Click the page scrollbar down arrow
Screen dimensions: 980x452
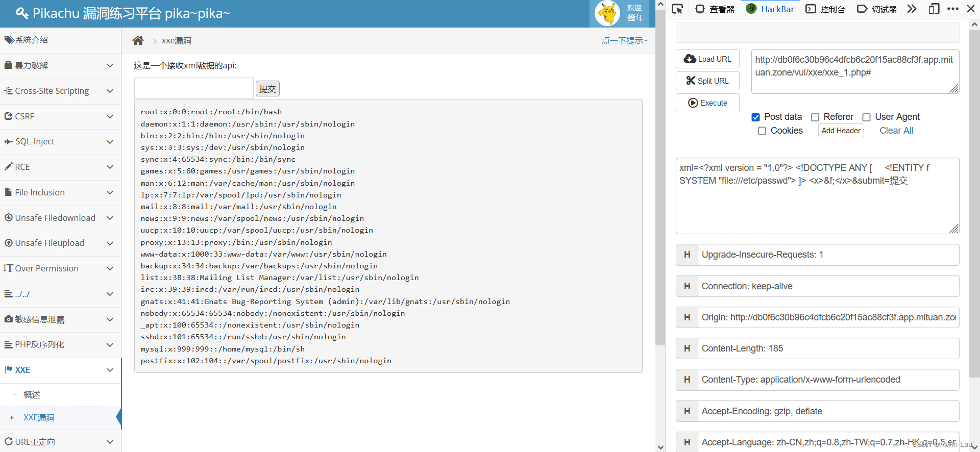click(x=660, y=447)
